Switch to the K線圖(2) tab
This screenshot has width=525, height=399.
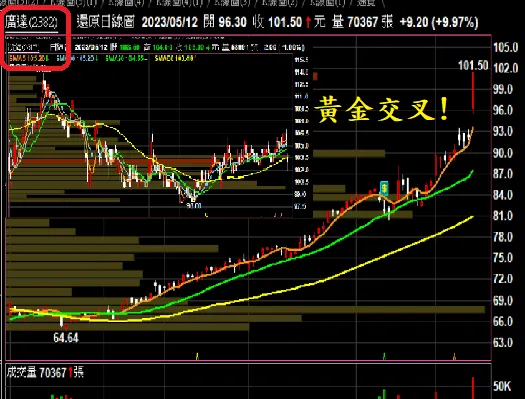pyautogui.click(x=280, y=3)
